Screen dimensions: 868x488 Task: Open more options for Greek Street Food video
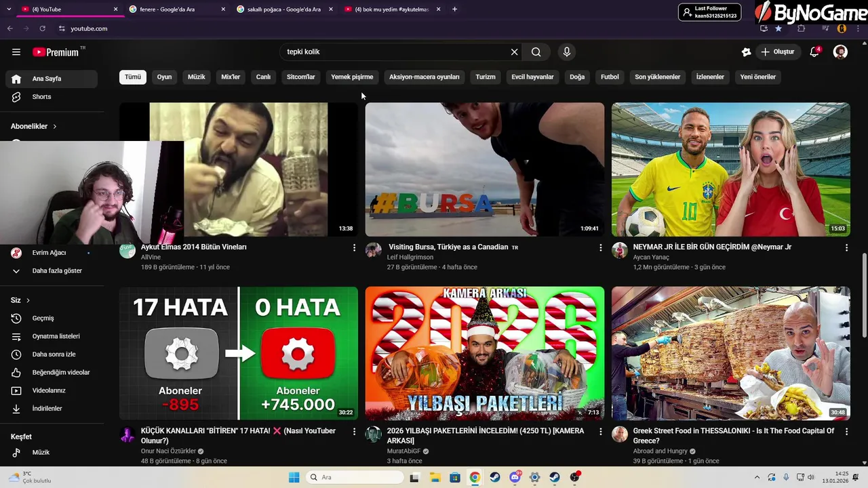click(x=846, y=432)
